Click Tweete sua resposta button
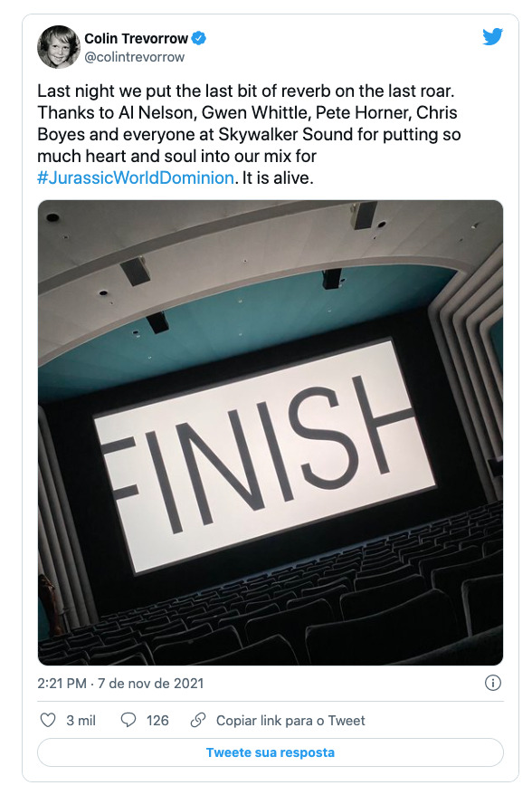This screenshot has height=795, width=532. (270, 752)
